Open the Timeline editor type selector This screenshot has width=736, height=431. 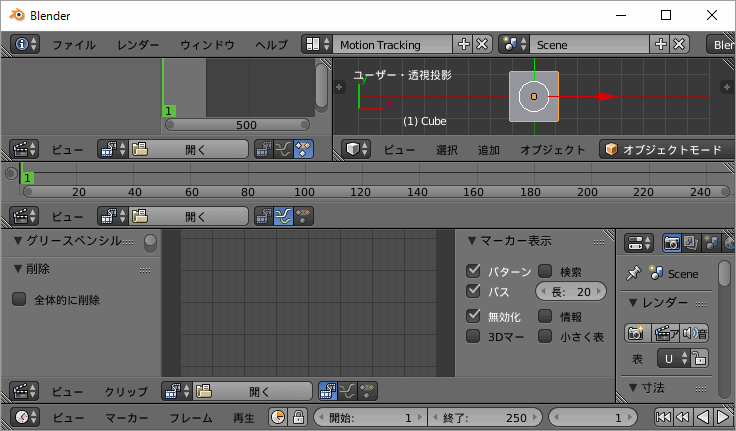coord(25,417)
